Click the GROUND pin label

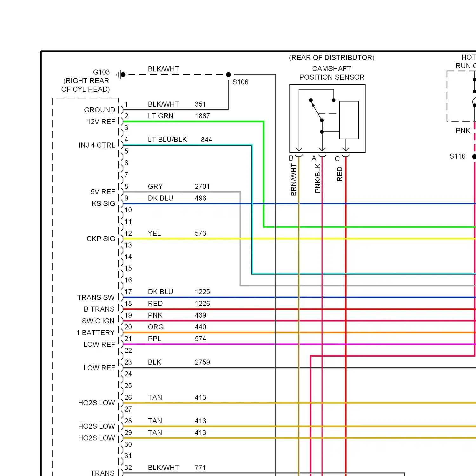pos(100,110)
